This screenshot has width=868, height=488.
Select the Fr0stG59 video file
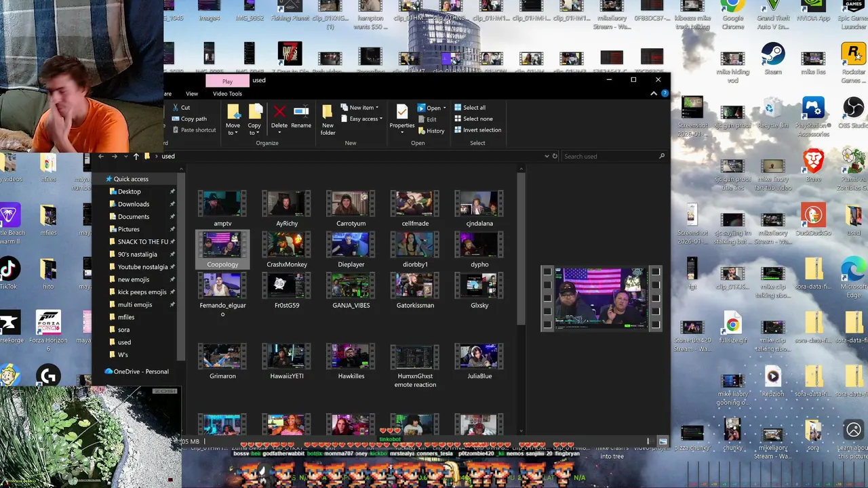tap(287, 291)
